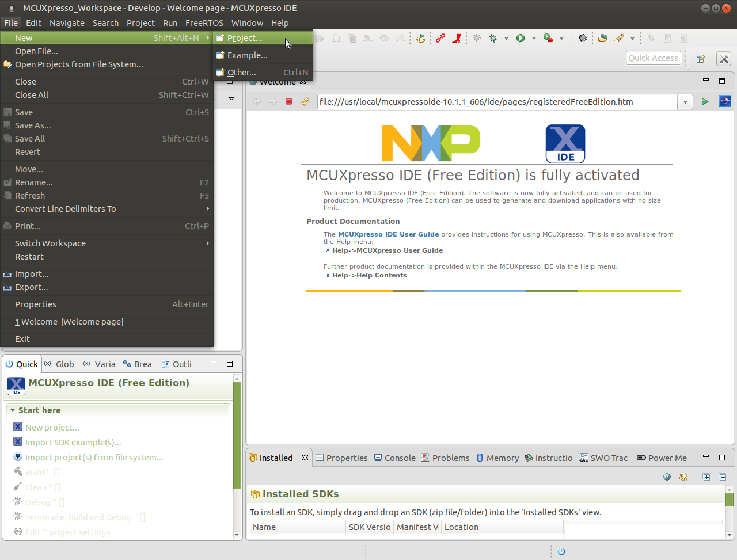Click the browser globe icon at far right
The image size is (737, 560).
(x=725, y=101)
